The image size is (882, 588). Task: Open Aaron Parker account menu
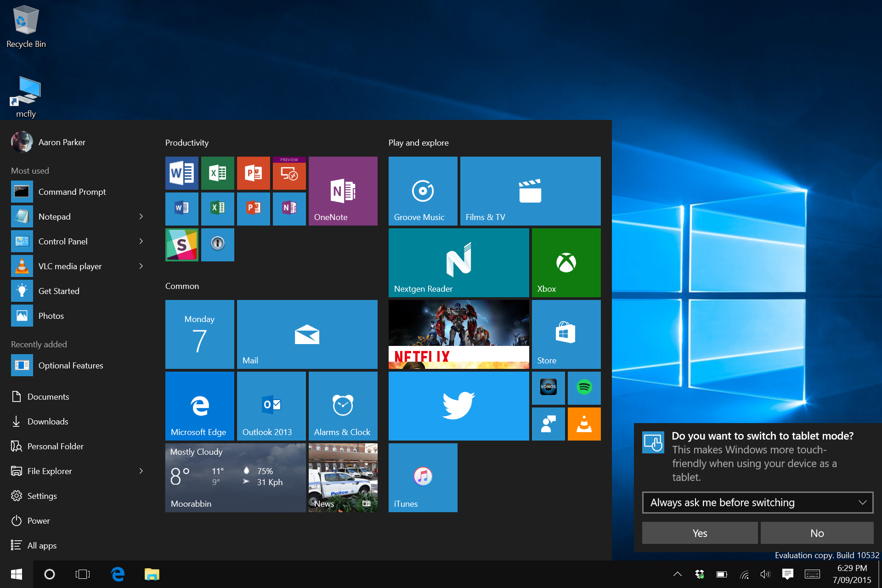click(49, 142)
